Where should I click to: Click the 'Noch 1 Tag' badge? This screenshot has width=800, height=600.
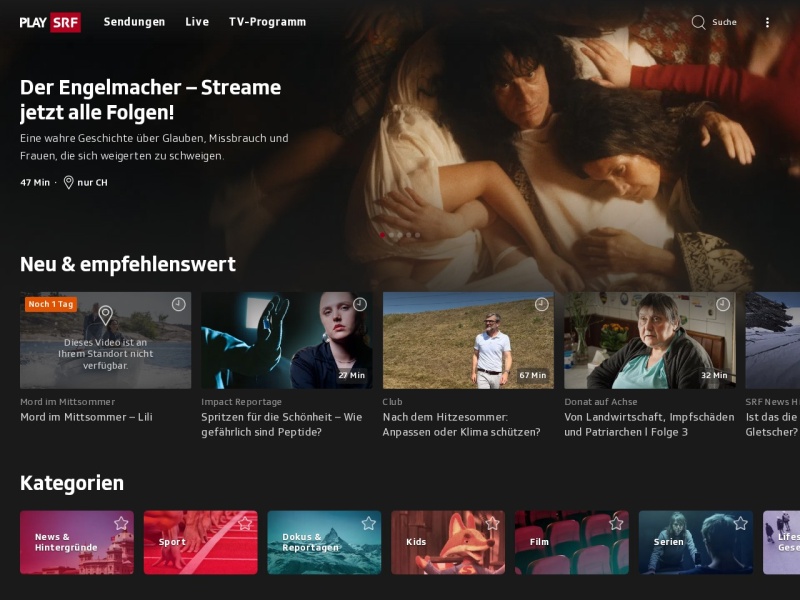click(x=51, y=305)
